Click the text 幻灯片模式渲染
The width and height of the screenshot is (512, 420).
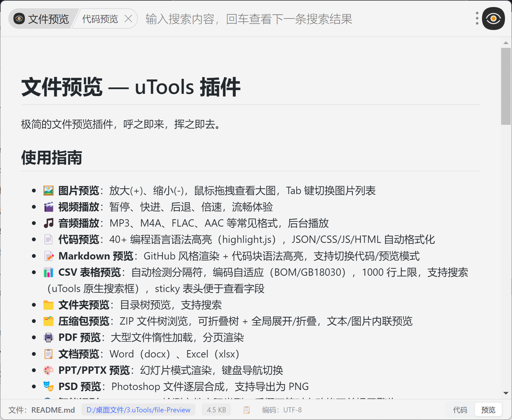176,370
